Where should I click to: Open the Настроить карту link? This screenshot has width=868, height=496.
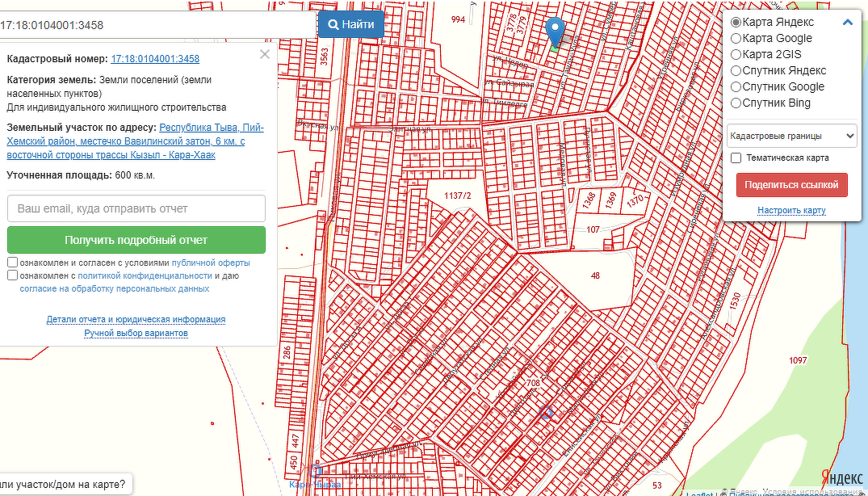790,211
